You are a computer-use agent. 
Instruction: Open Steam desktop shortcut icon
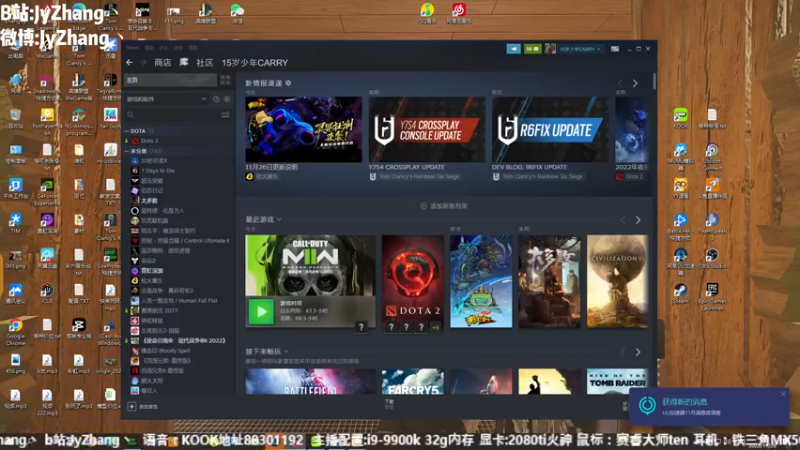681,293
